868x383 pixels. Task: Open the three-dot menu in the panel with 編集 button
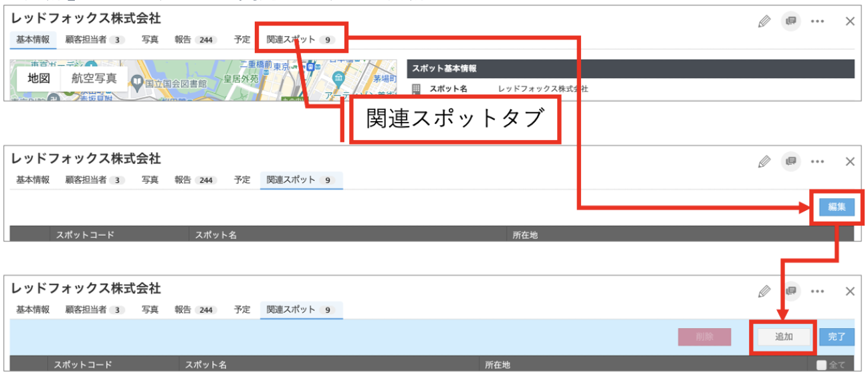[817, 161]
